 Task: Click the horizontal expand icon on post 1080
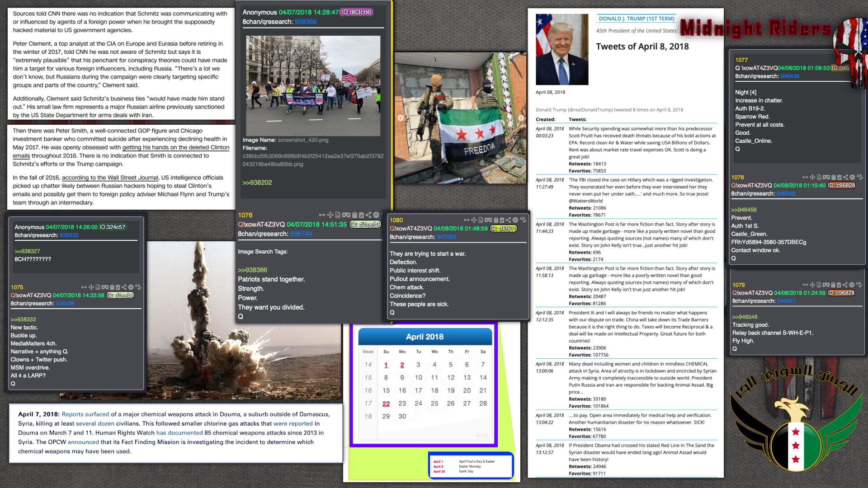[467, 220]
